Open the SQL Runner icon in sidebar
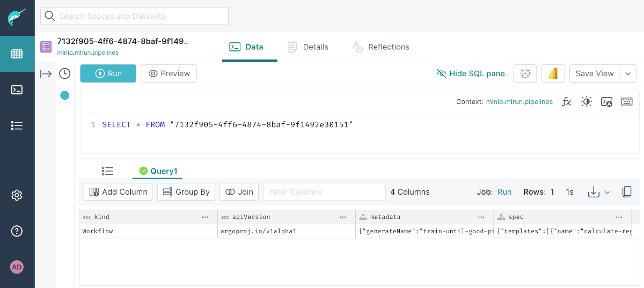This screenshot has height=288, width=644. (x=17, y=90)
